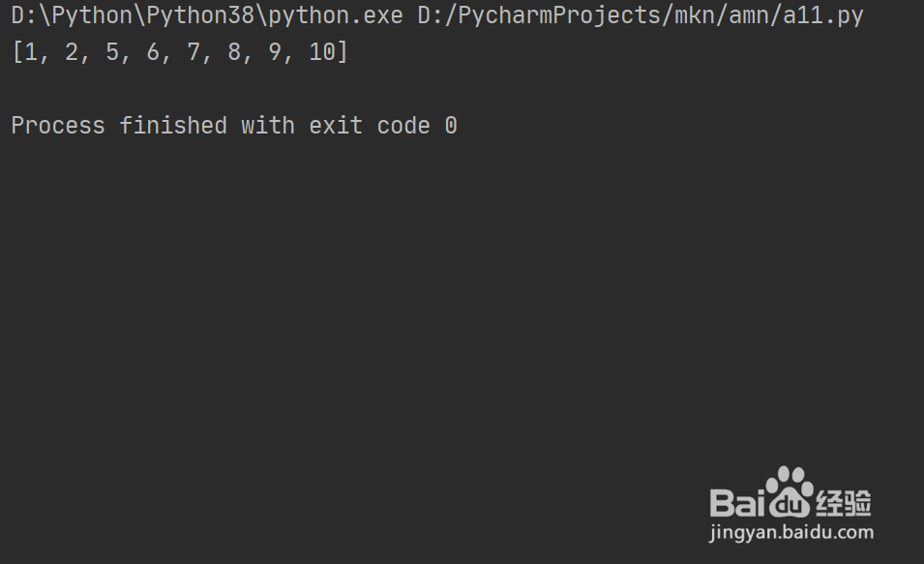Click the word finished in the console

173,126
